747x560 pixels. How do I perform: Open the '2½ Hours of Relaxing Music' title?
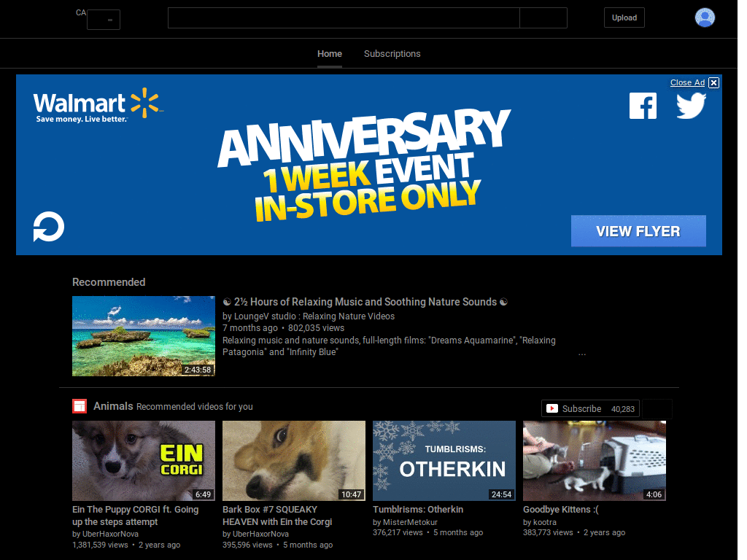click(365, 302)
